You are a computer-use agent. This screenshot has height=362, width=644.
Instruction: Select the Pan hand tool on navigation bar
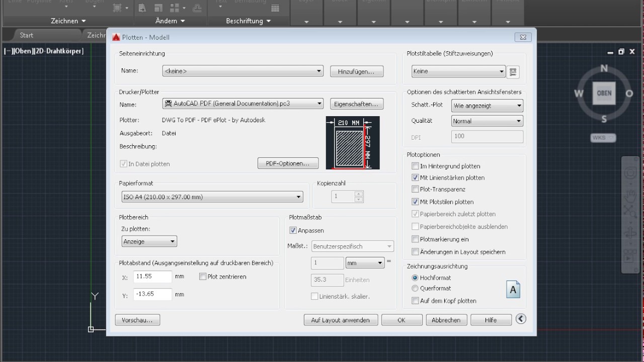(x=630, y=196)
